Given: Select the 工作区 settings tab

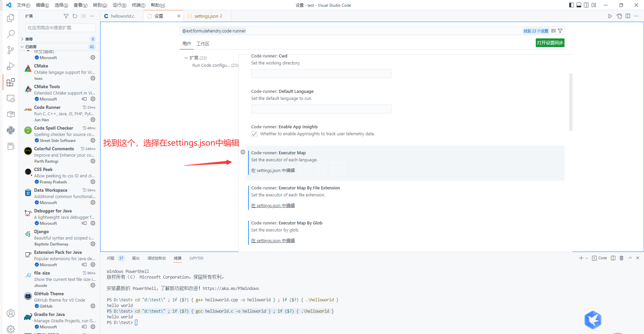Looking at the screenshot, I should click(x=203, y=44).
